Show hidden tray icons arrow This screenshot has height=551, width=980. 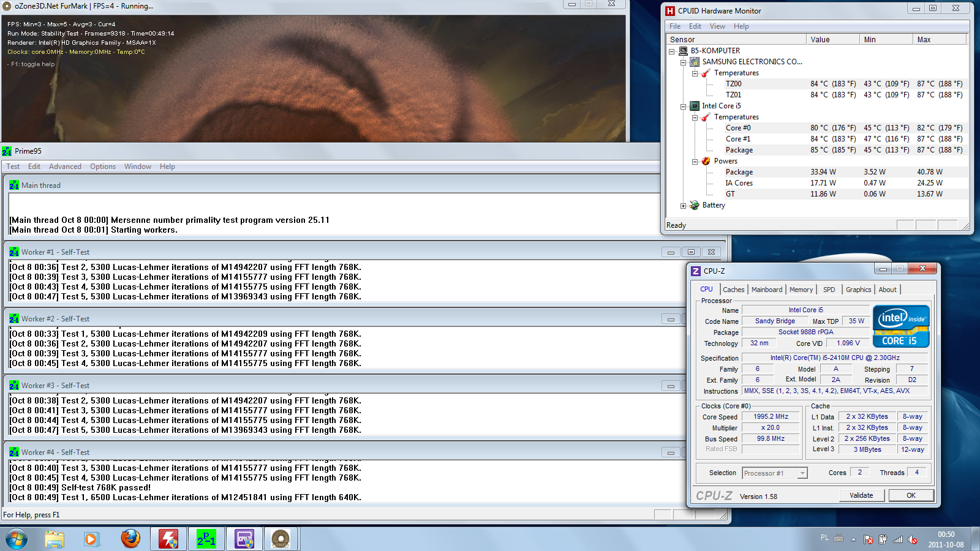click(853, 539)
